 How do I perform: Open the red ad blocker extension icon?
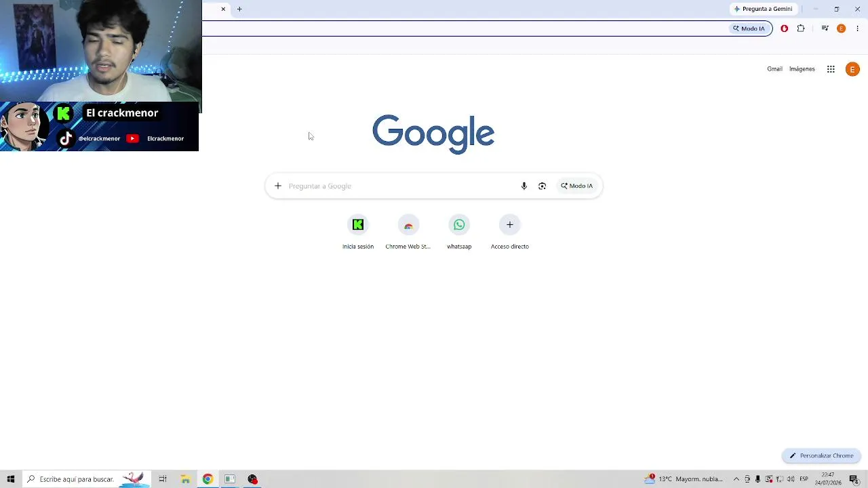click(785, 28)
